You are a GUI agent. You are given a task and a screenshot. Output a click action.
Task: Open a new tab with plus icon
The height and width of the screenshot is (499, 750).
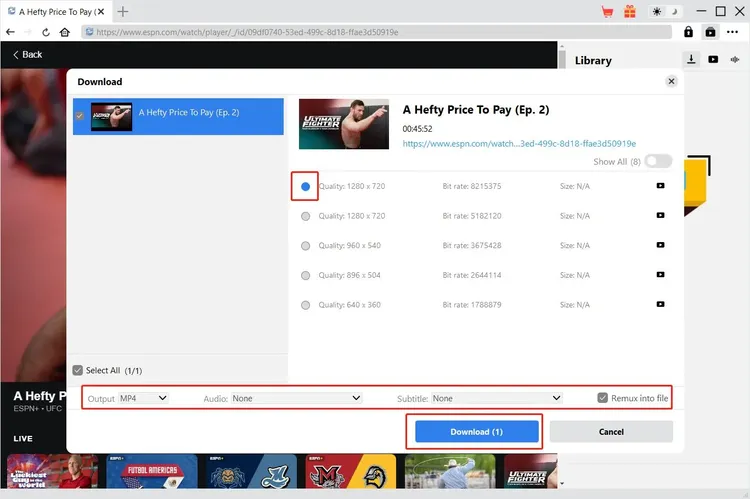click(x=123, y=12)
